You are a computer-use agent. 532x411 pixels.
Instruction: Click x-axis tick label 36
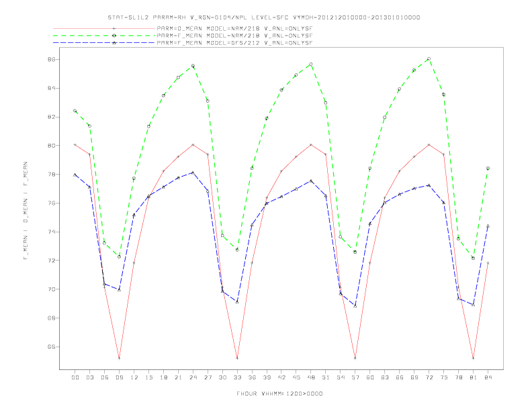(252, 377)
